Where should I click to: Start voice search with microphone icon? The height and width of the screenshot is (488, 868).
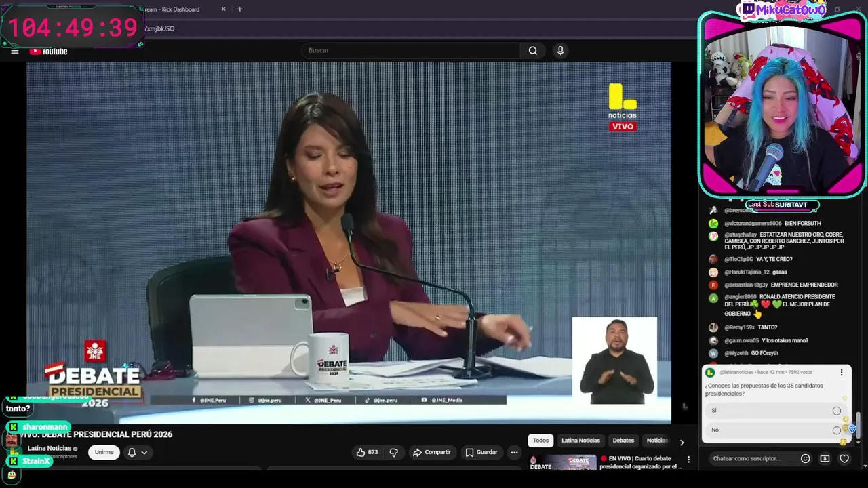(x=560, y=50)
